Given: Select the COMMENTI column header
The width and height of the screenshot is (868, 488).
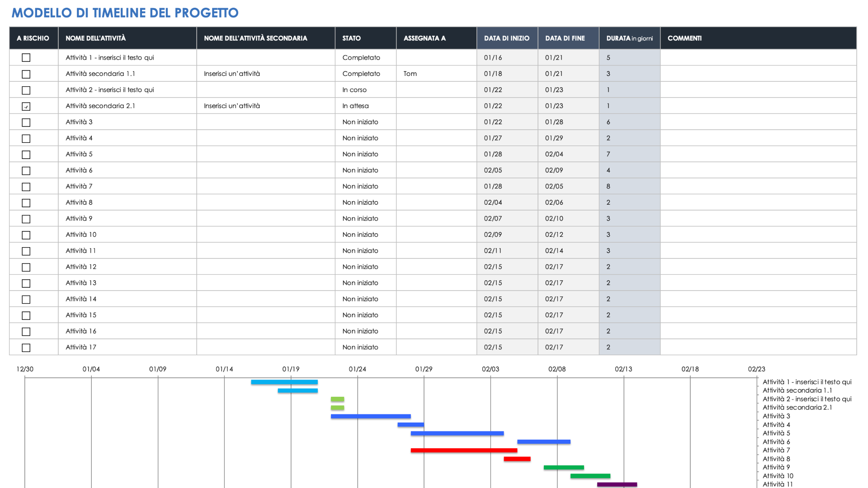Looking at the screenshot, I should [759, 38].
